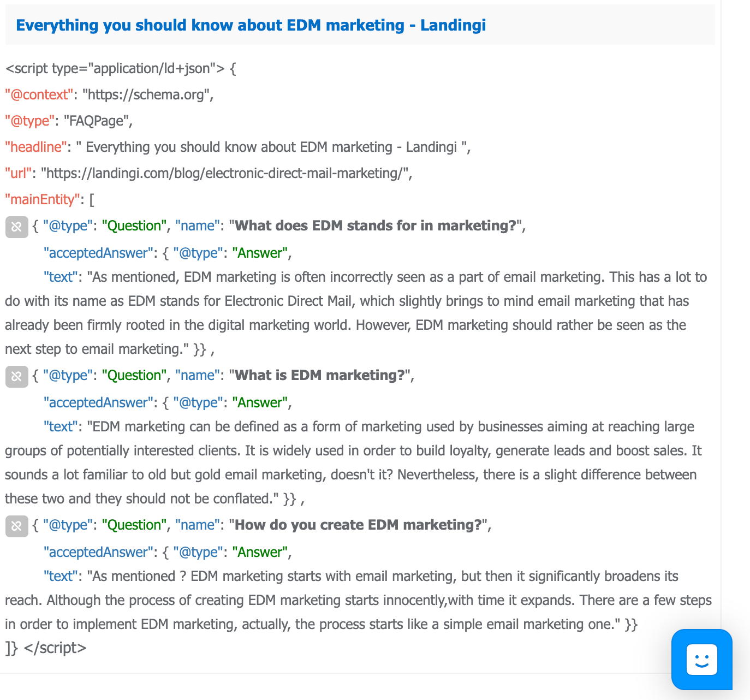Click the blue "text" key before "EDM marketing can be defined"
This screenshot has width=750, height=700.
tap(61, 426)
